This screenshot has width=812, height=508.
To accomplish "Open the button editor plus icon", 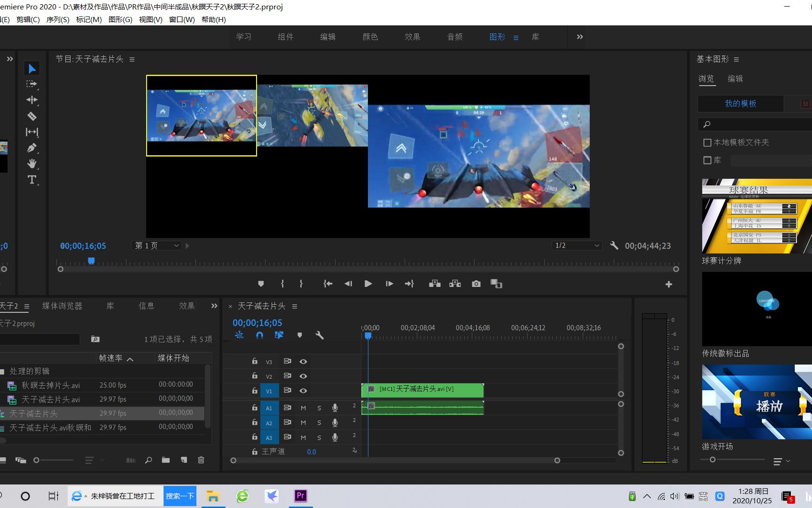I will point(669,284).
